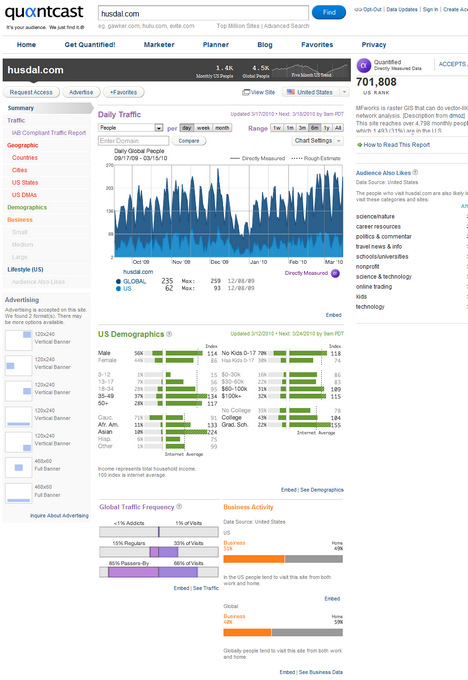Open the Global Traffic Frequency help icon
The width and height of the screenshot is (468, 680).
pos(179,507)
